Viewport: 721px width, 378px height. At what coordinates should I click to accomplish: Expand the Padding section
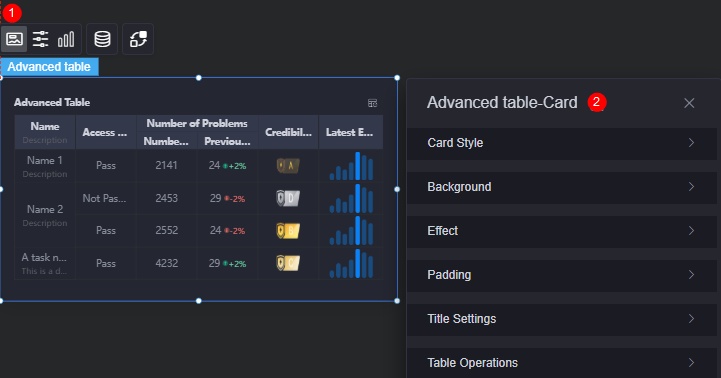[x=561, y=275]
